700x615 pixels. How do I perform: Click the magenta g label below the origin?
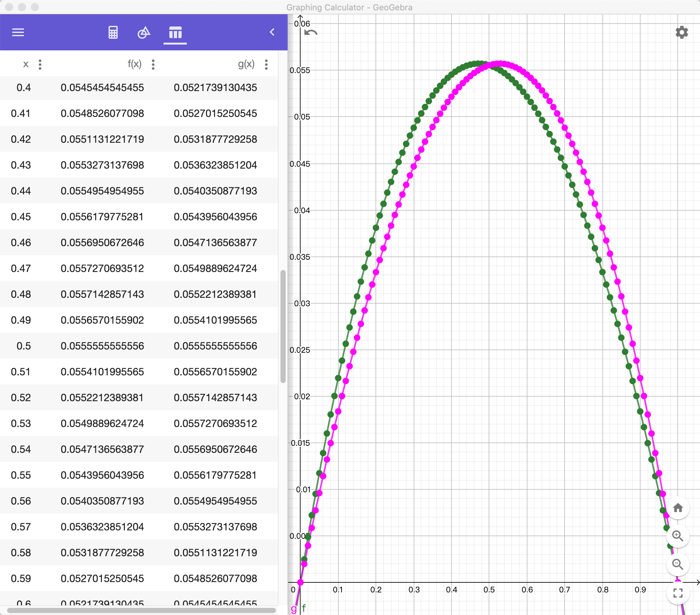pyautogui.click(x=293, y=609)
